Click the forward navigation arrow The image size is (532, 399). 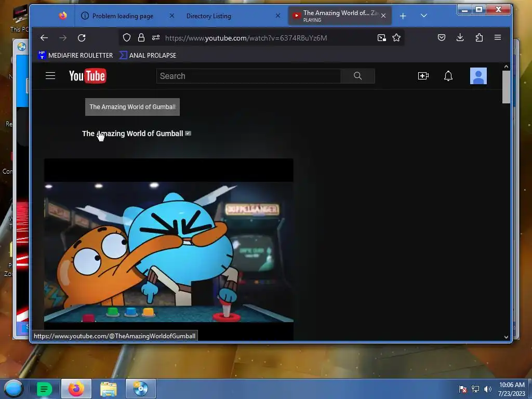(x=63, y=37)
